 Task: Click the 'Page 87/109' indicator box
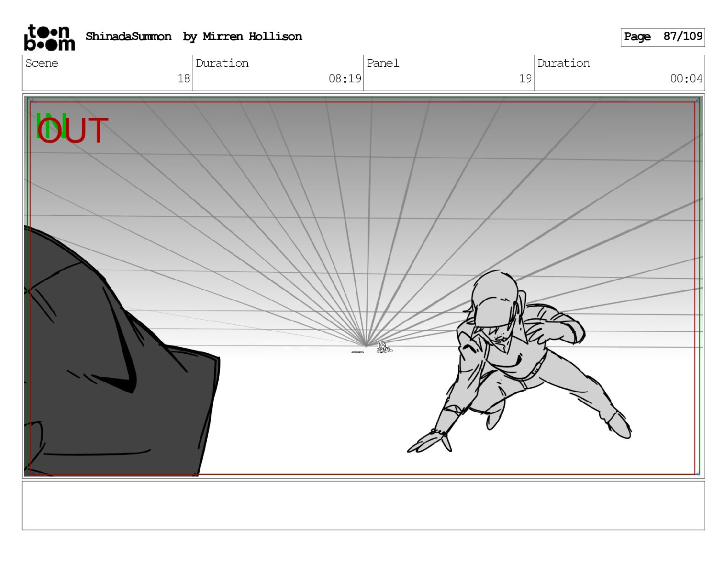click(662, 37)
